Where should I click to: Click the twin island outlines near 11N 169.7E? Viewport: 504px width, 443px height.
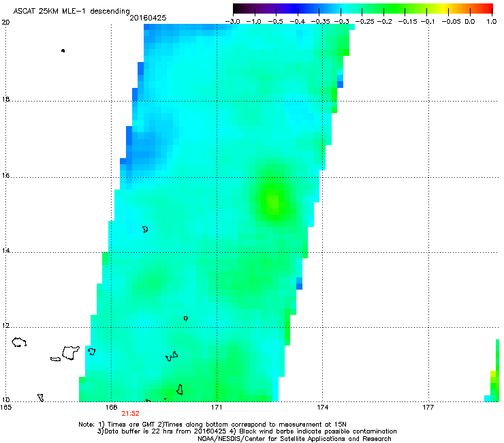[x=172, y=356]
